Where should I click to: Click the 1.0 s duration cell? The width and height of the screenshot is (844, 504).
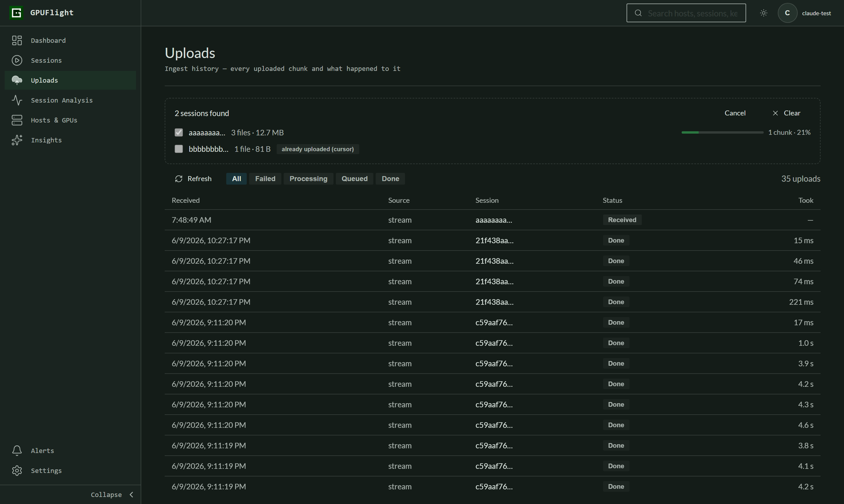[806, 343]
